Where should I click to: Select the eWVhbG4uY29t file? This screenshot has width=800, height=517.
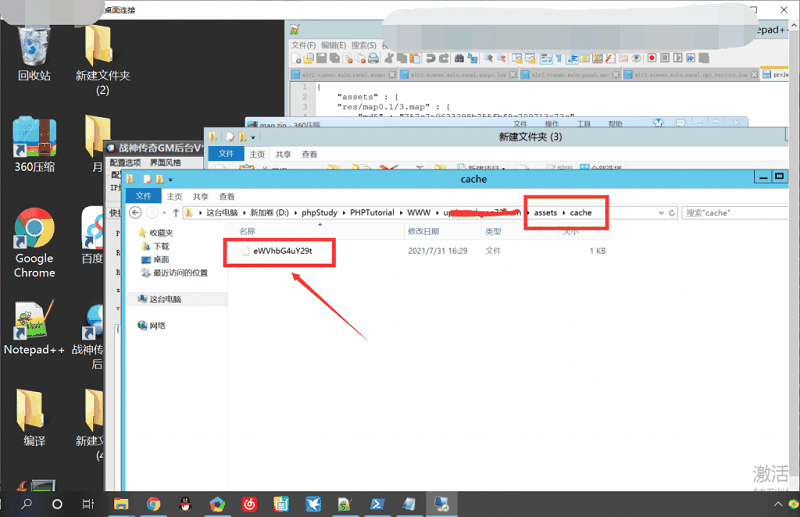[x=283, y=251]
